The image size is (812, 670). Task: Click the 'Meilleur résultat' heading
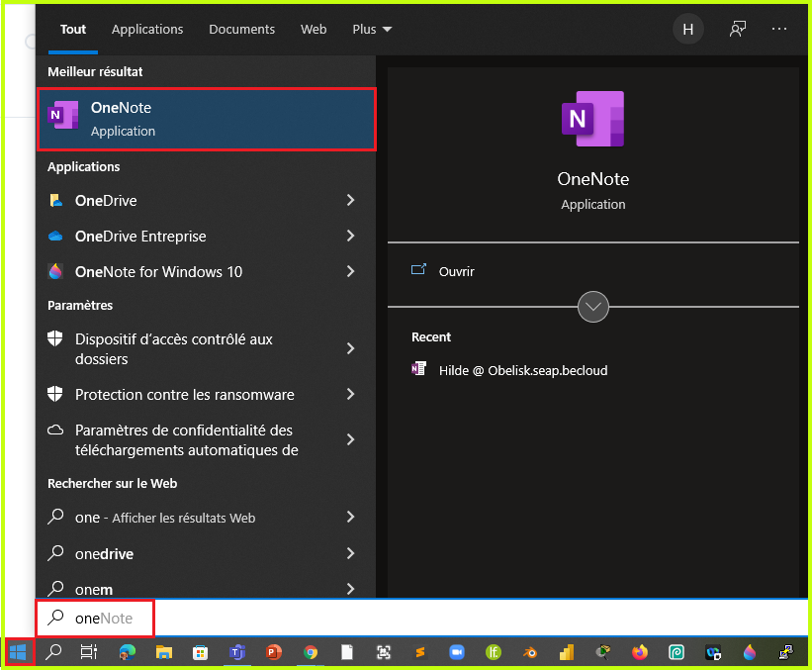95,71
